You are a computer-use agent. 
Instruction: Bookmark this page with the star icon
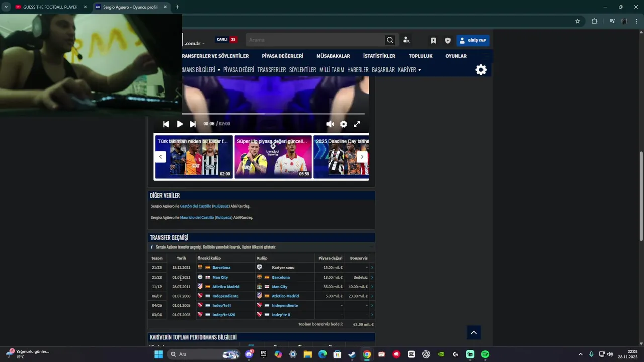pos(578,21)
